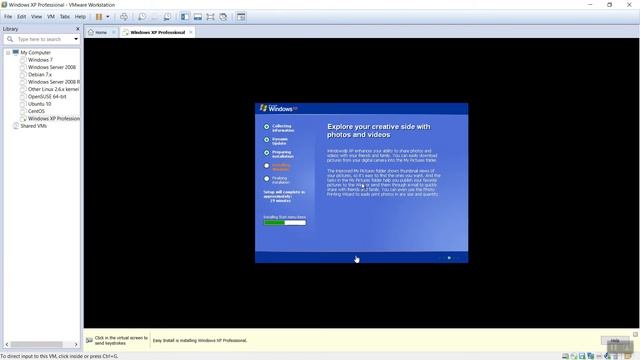
Task: Open the File menu
Action: [x=8, y=17]
